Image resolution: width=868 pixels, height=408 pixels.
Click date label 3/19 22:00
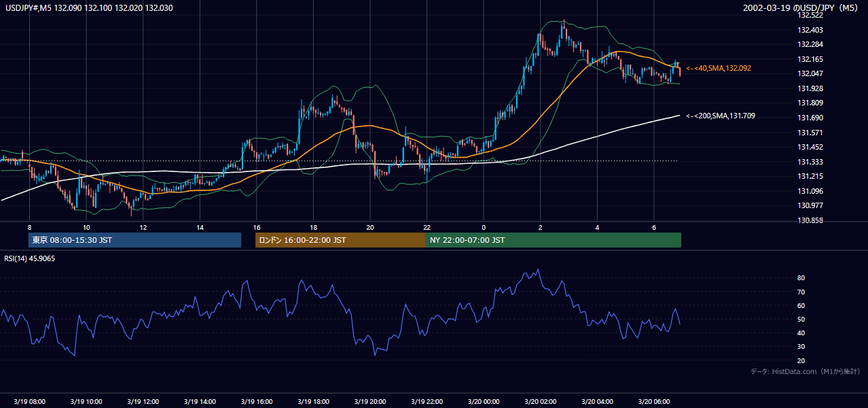pos(427,401)
